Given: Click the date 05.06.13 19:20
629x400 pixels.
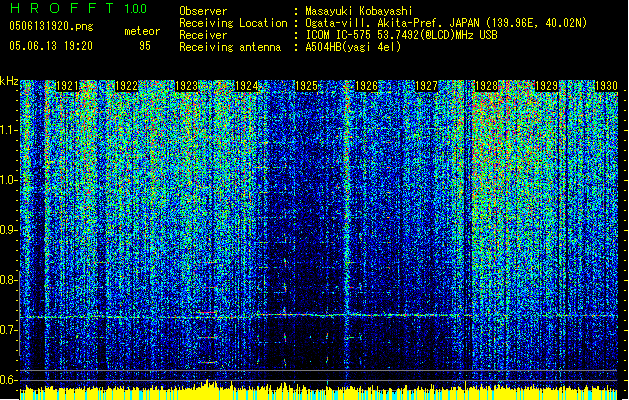Looking at the screenshot, I should tap(51, 46).
